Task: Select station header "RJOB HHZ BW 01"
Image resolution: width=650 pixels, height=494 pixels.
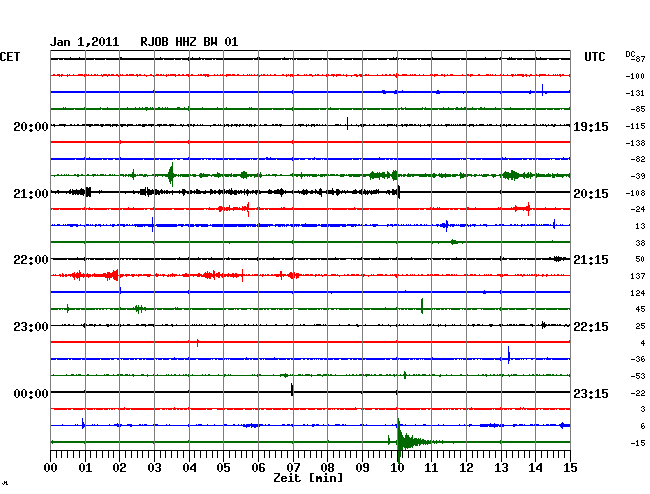Action: point(189,42)
